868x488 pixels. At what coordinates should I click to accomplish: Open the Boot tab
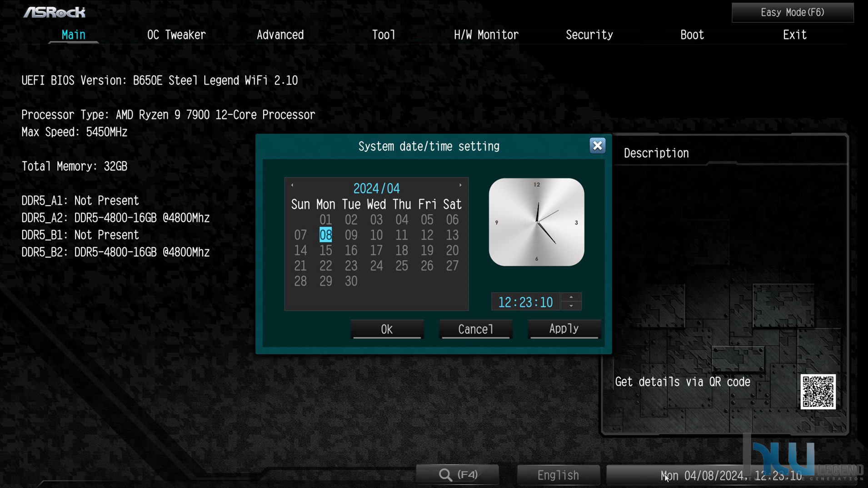tap(692, 35)
